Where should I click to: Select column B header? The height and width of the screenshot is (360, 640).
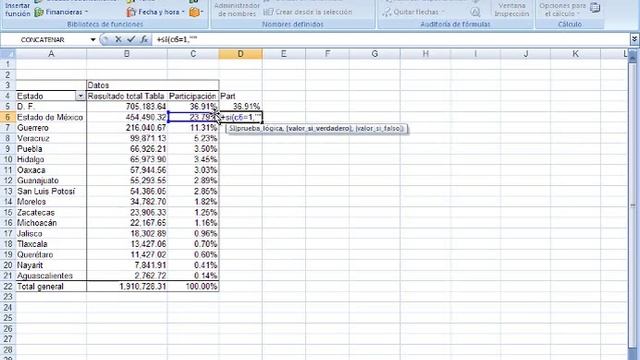(x=127, y=54)
